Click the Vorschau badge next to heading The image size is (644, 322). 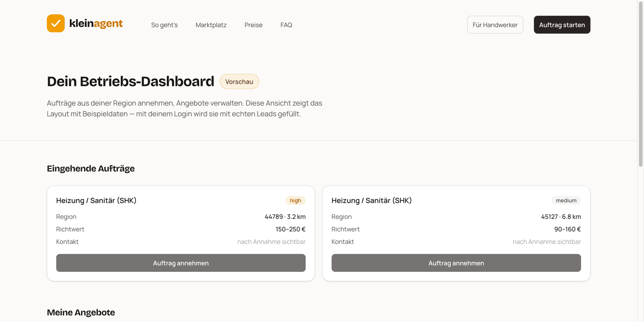pos(239,81)
